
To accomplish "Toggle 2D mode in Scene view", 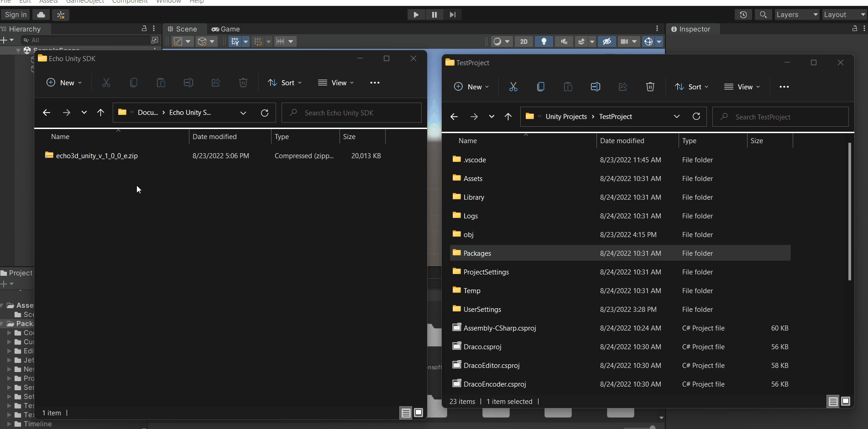I will [524, 41].
